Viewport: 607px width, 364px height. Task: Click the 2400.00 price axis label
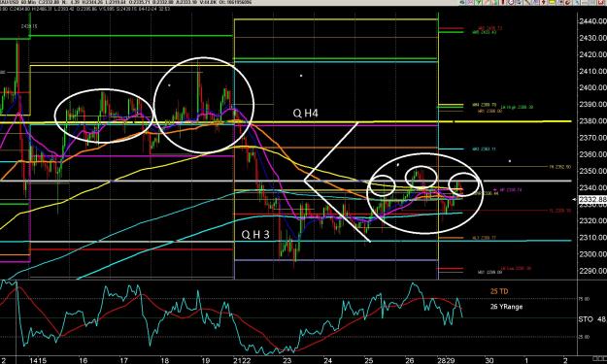pyautogui.click(x=592, y=88)
